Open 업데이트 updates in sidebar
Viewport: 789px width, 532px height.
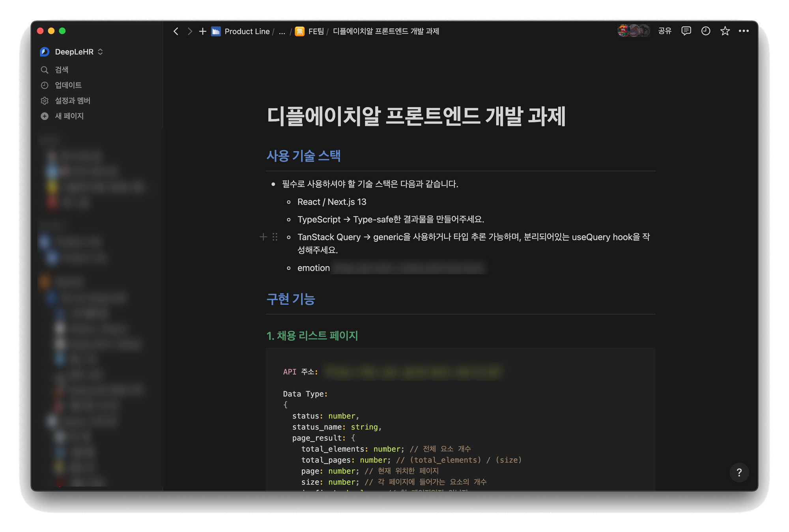point(68,85)
